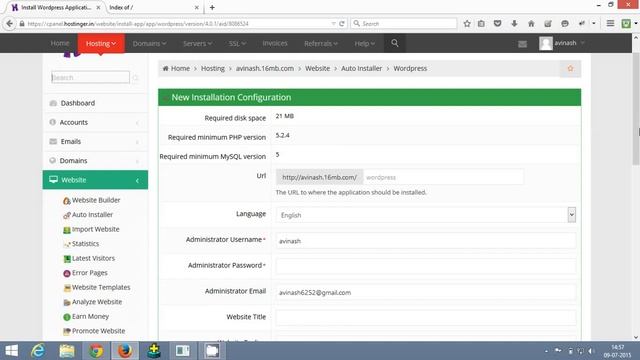Viewport: 640px width, 360px height.
Task: Click the Administrator Email field
Action: click(426, 292)
